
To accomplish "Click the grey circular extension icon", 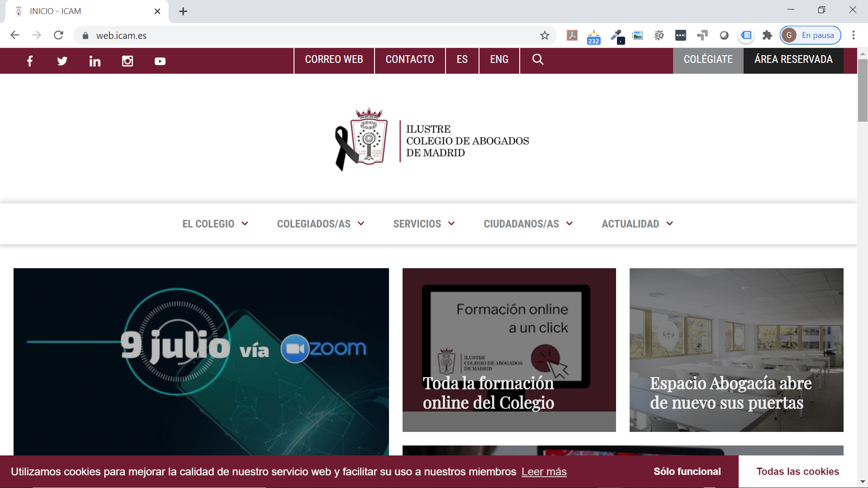I will pos(724,35).
